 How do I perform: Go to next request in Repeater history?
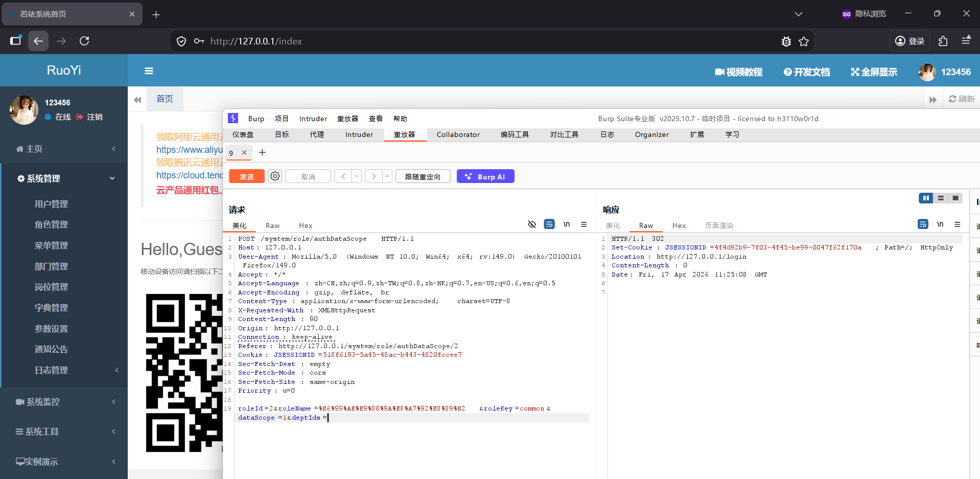374,176
